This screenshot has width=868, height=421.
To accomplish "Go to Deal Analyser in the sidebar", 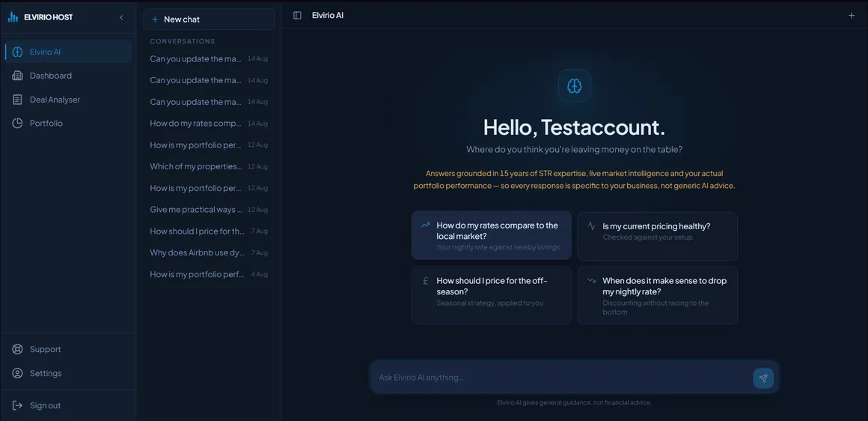I will 68,100.
